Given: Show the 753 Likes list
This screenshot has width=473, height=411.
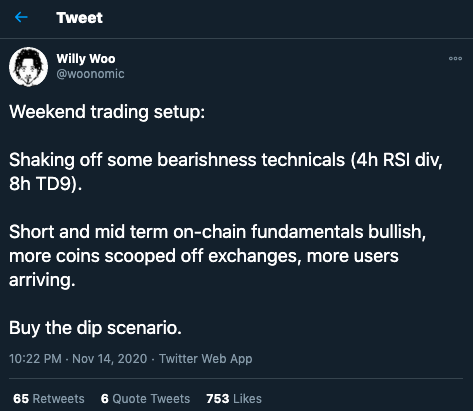Looking at the screenshot, I should coord(234,399).
